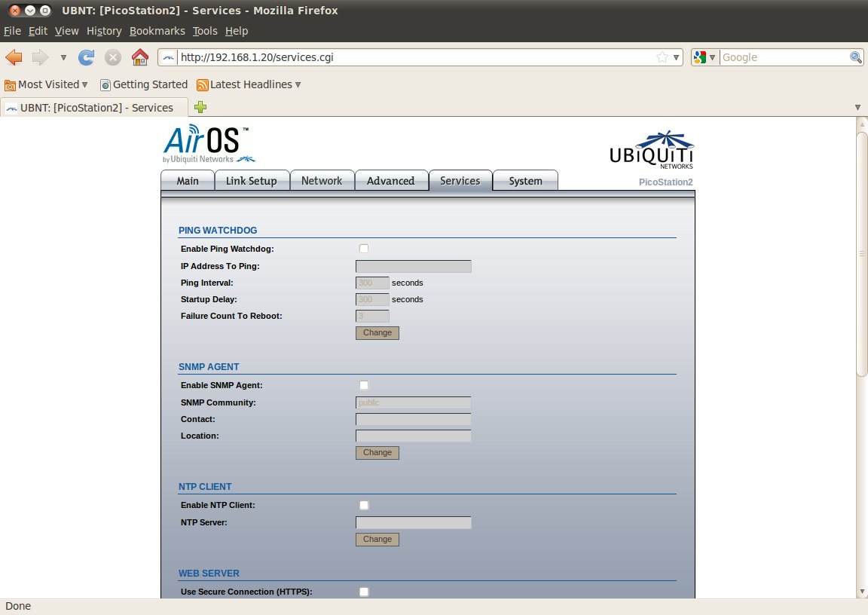Click the search magnifier icon
Screen dimensions: 868x615
[x=855, y=57]
